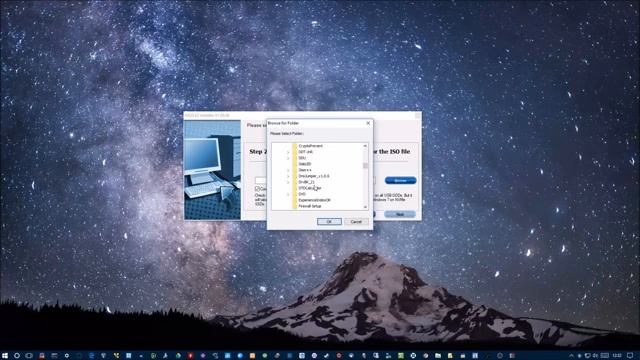Toggle the checkbox in installer window
This screenshot has height=360, width=640.
point(258,189)
